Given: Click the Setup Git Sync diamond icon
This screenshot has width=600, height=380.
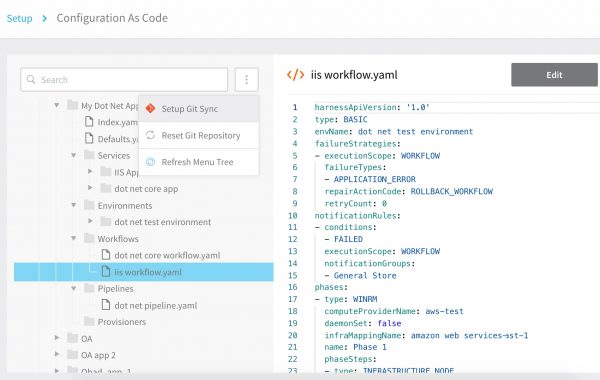Looking at the screenshot, I should tap(150, 108).
